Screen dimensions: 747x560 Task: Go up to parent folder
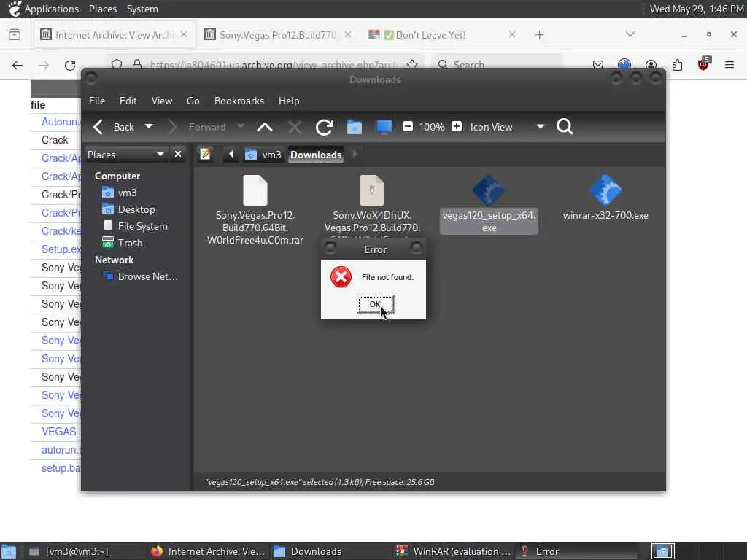pyautogui.click(x=265, y=127)
